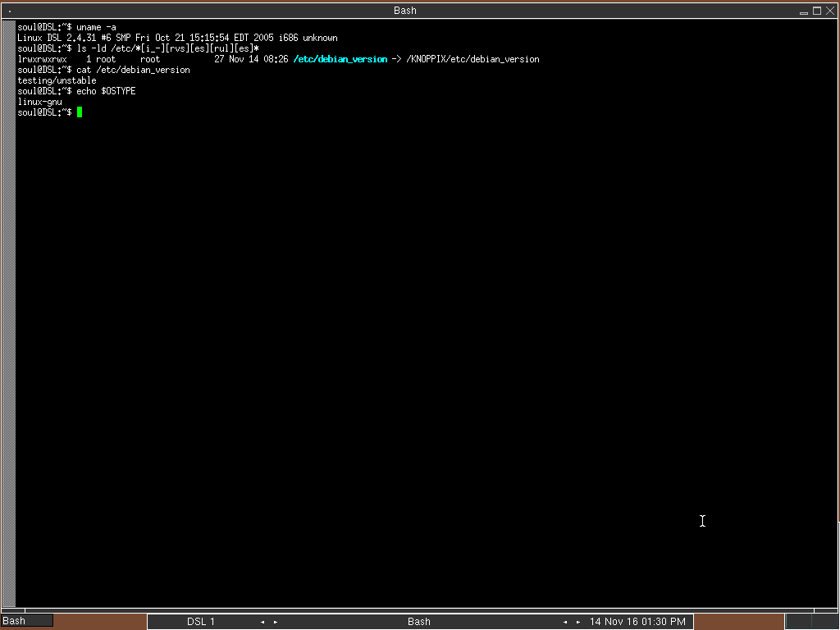
Task: Click the 'testing/unstable' output line
Action: tap(57, 80)
